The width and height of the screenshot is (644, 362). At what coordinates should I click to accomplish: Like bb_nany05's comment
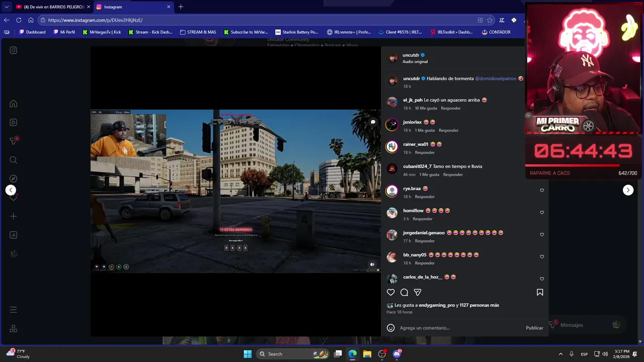[x=542, y=257]
